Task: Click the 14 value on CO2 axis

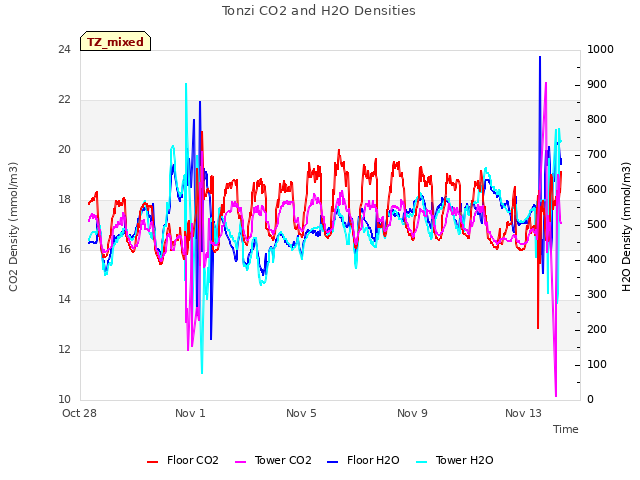Action: [x=64, y=300]
